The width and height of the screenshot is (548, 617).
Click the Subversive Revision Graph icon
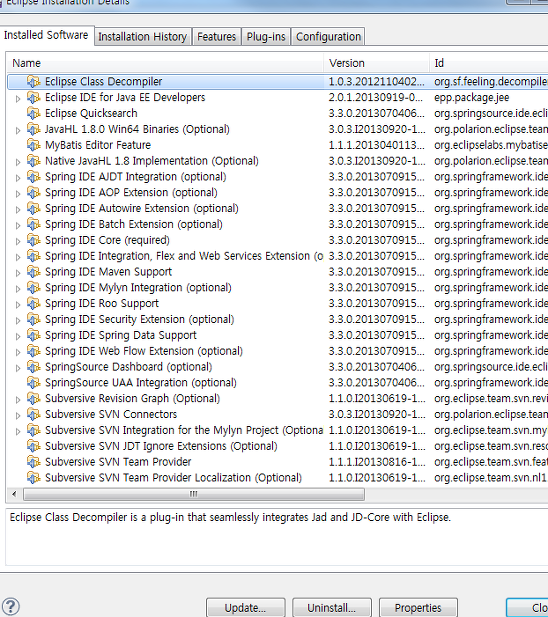(33, 399)
